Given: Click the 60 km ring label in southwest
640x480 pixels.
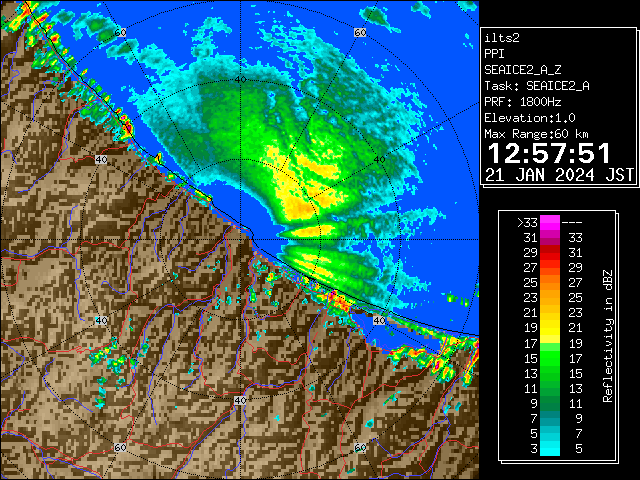Looking at the screenshot, I should pos(120,448).
